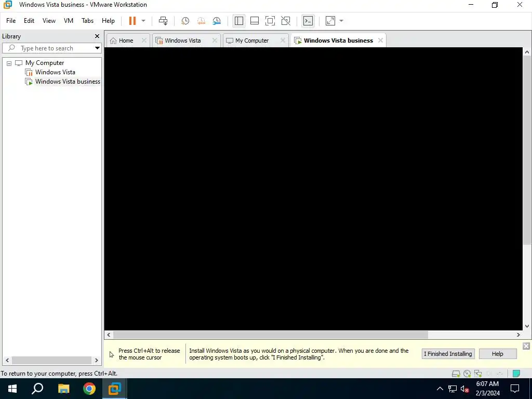Open the teal message log icon
Screen dimensions: 532x399
tap(516, 374)
